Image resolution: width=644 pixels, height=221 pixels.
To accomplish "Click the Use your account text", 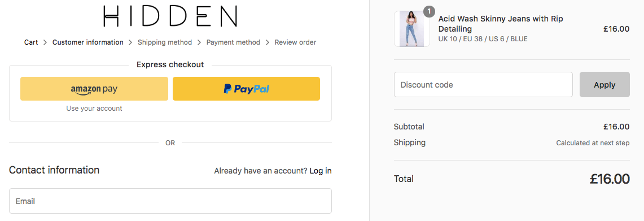I will click(94, 109).
